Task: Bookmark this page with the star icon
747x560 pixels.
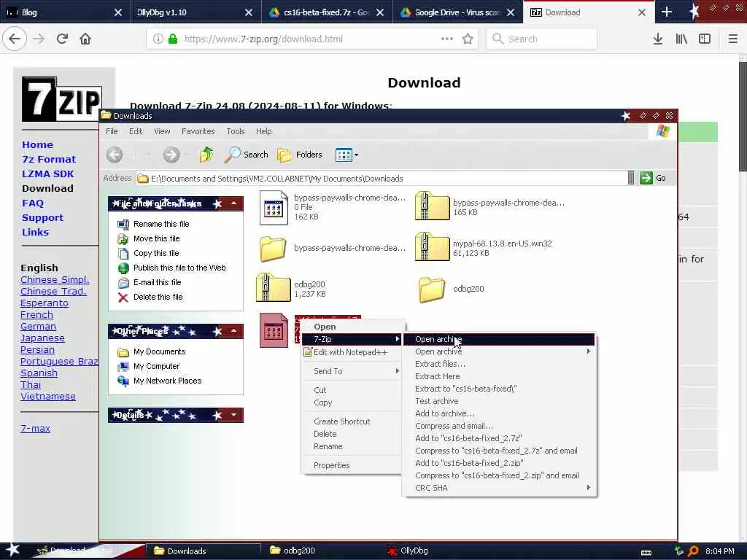Action: (468, 39)
